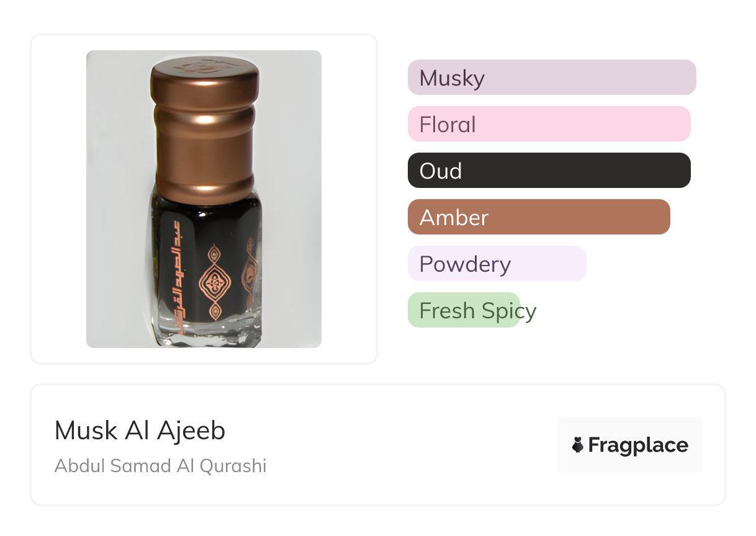Select the black Oud accord bar
756x536 pixels.
pyautogui.click(x=549, y=171)
